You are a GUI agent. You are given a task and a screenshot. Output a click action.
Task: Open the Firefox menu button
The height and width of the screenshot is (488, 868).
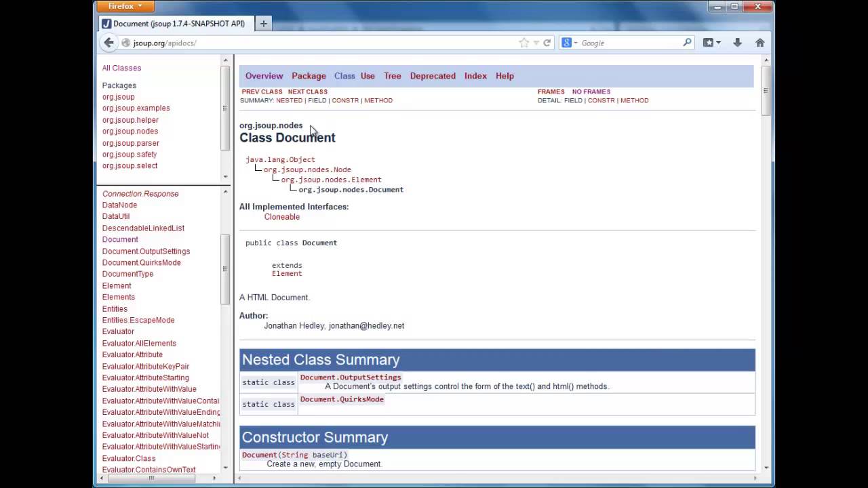click(x=125, y=6)
